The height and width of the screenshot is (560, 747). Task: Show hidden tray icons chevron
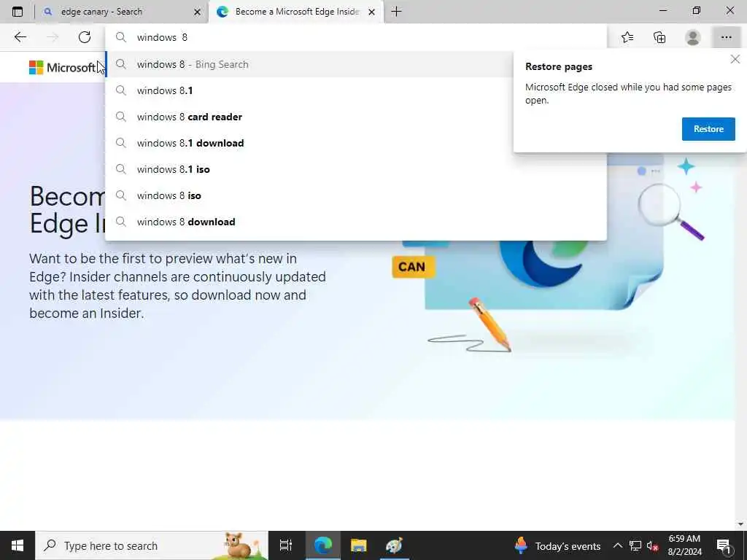(617, 545)
